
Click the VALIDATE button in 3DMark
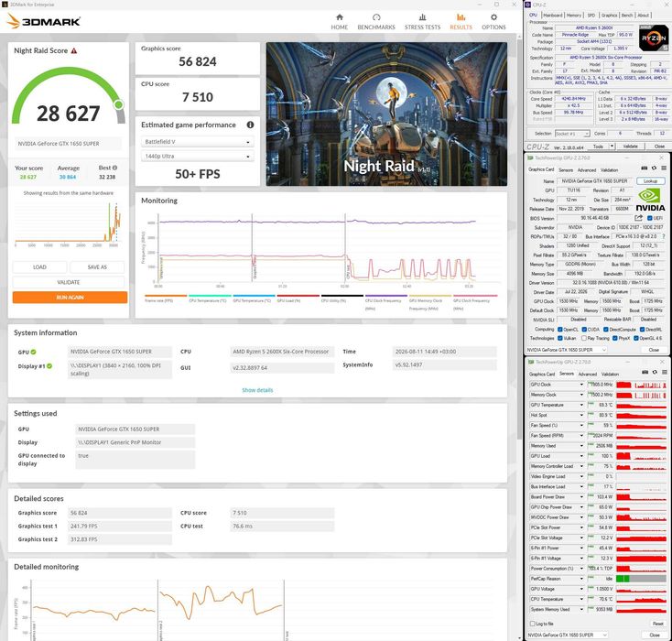tap(69, 282)
